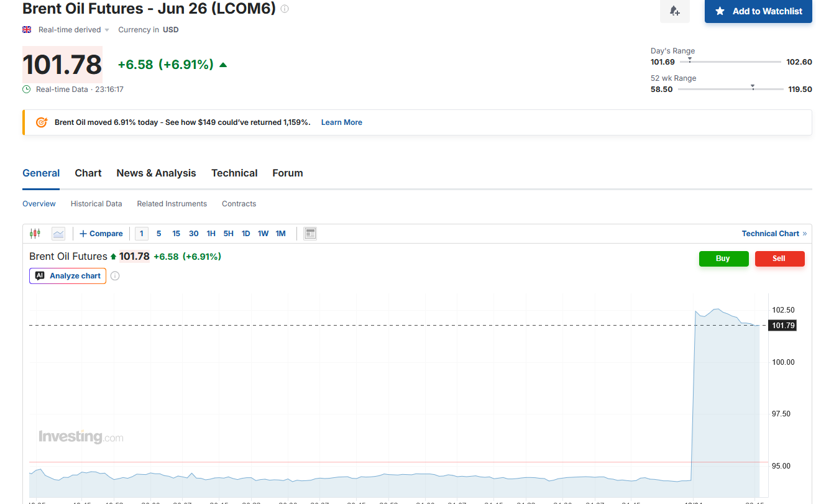Click the UK flag icon
This screenshot has height=504, width=816.
pos(27,30)
